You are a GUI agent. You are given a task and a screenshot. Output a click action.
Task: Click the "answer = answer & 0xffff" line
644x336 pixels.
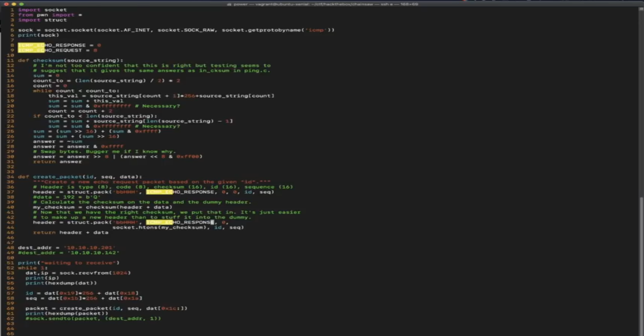coord(78,147)
